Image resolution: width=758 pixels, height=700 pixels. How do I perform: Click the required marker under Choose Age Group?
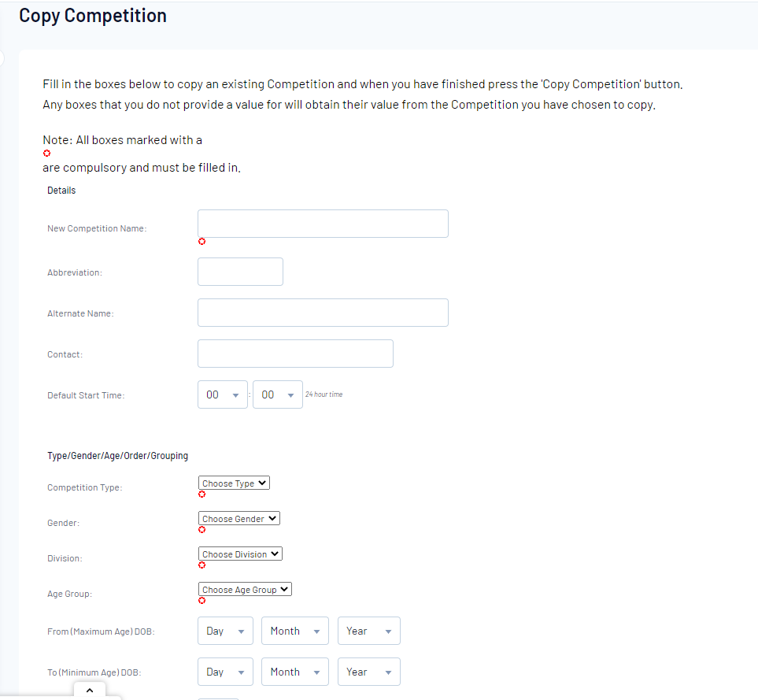[x=202, y=601]
